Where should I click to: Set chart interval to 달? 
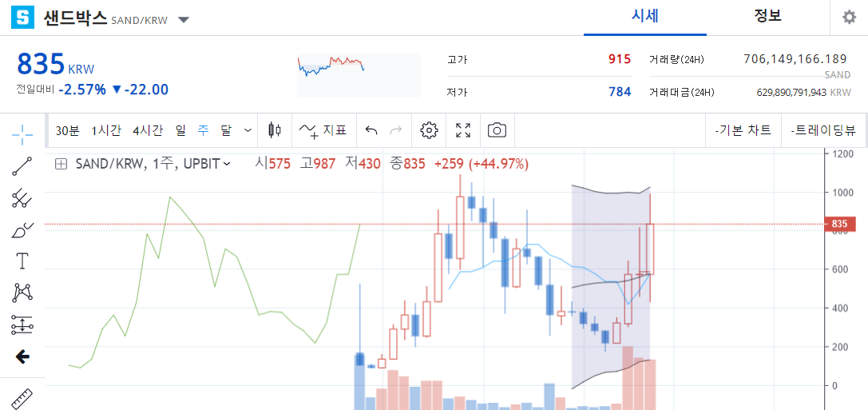(225, 131)
